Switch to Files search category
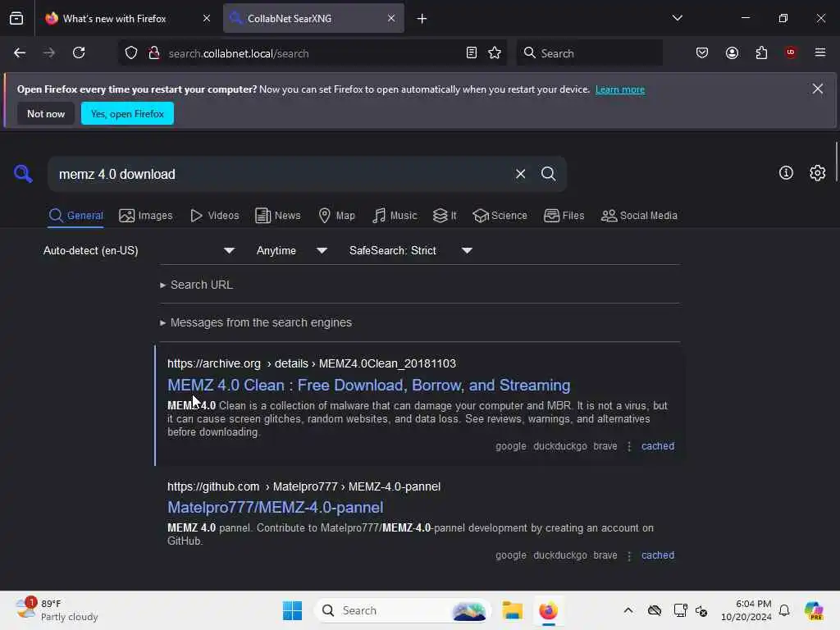The height and width of the screenshot is (630, 840). pyautogui.click(x=564, y=216)
